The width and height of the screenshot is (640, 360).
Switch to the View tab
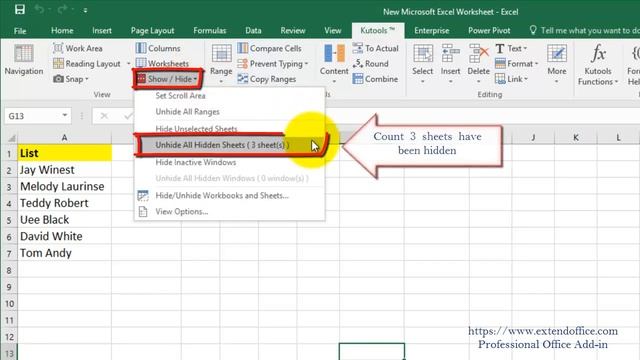pyautogui.click(x=333, y=31)
